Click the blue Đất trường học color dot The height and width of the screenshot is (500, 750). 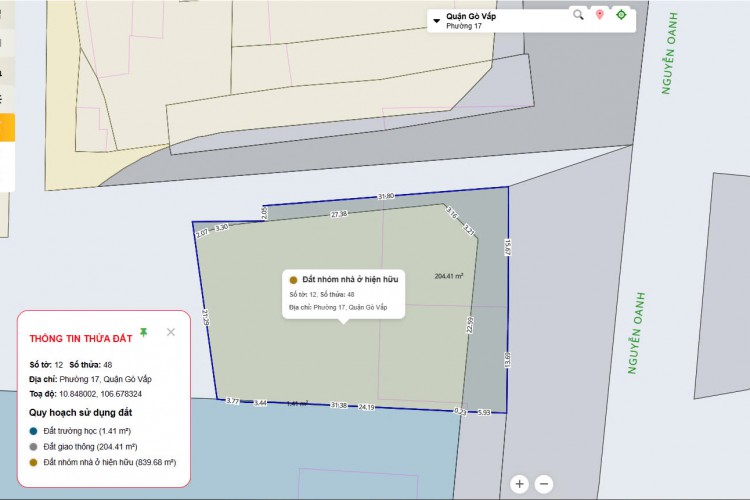click(x=34, y=431)
